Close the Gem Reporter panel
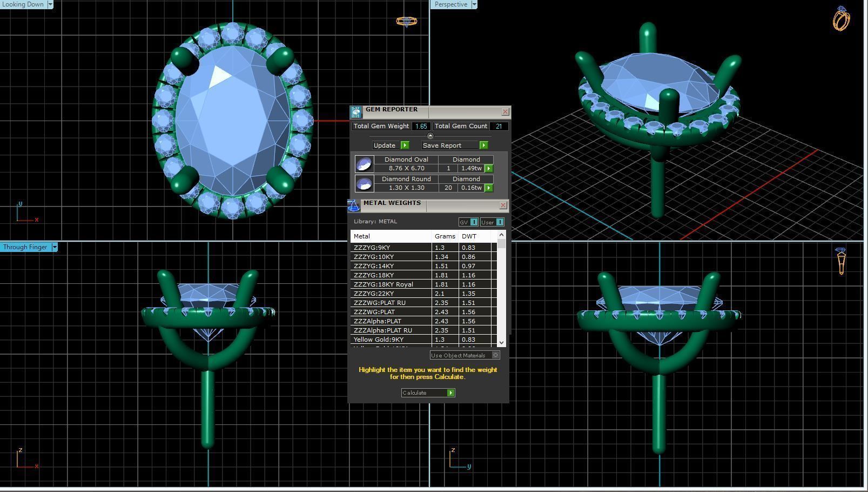 click(x=505, y=112)
